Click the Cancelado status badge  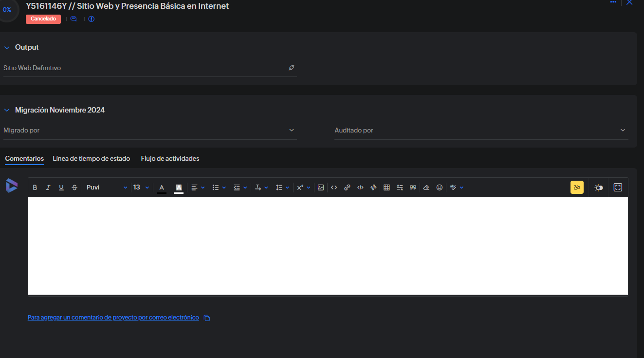pos(43,19)
